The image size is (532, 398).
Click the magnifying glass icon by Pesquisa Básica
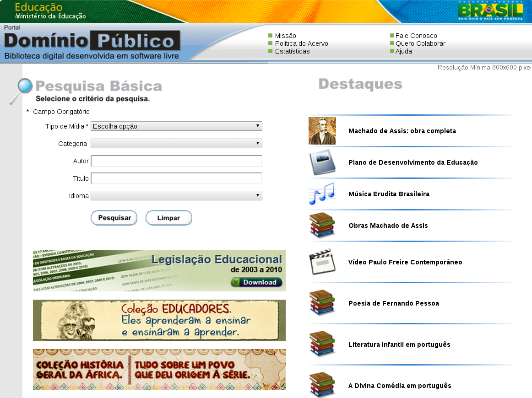[x=21, y=91]
